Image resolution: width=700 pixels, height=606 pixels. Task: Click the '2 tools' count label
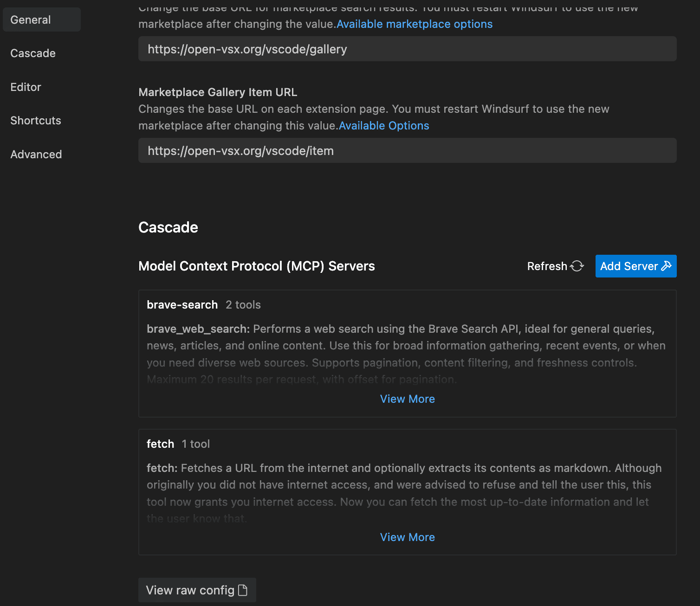[243, 305]
